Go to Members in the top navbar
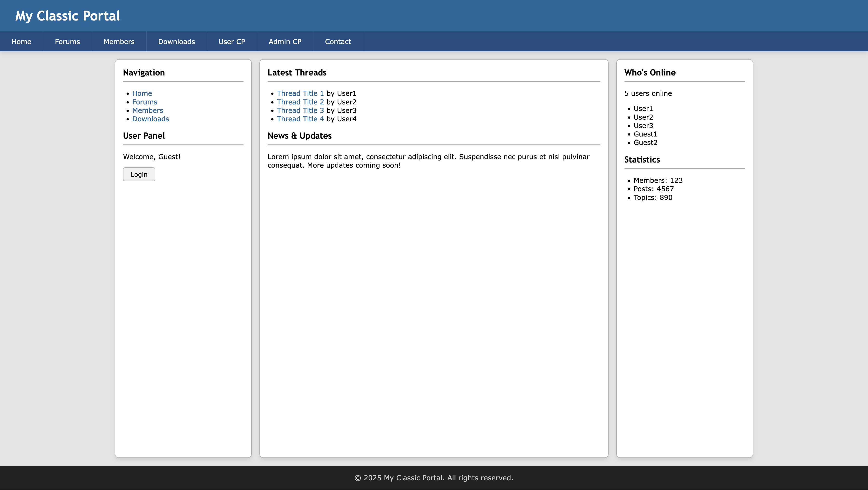The image size is (868, 490). tap(119, 41)
